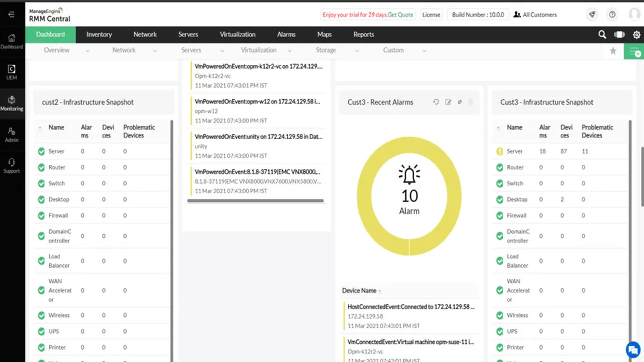Click the star favorite dashboard icon
The width and height of the screenshot is (644, 362).
pyautogui.click(x=613, y=51)
